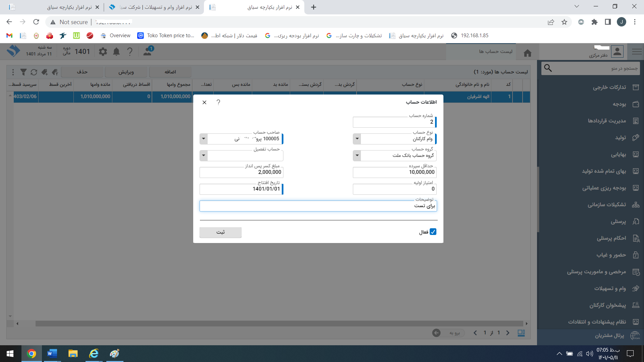The image size is (644, 362).
Task: Expand the گروه حساب dropdown arrow
Action: [x=357, y=156]
